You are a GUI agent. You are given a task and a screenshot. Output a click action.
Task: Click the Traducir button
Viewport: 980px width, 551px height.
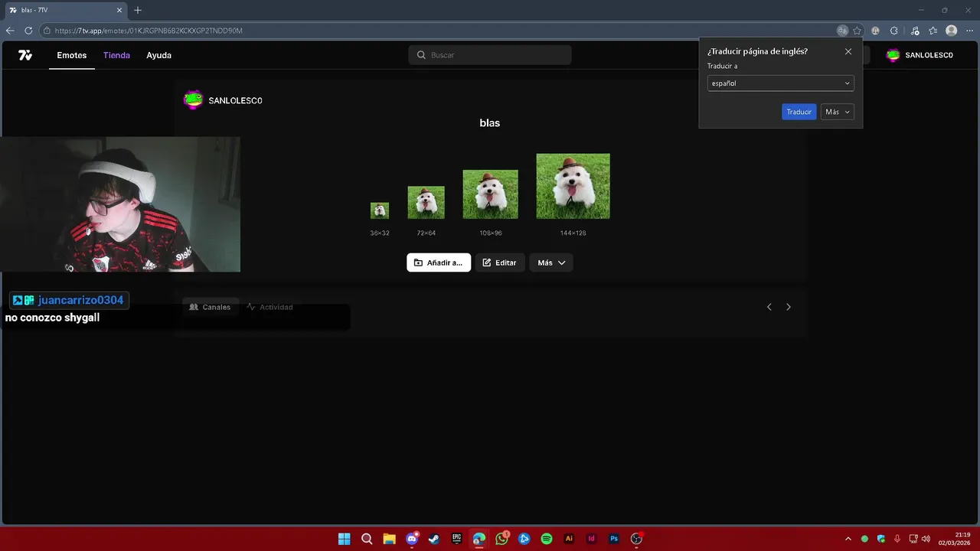[799, 112]
